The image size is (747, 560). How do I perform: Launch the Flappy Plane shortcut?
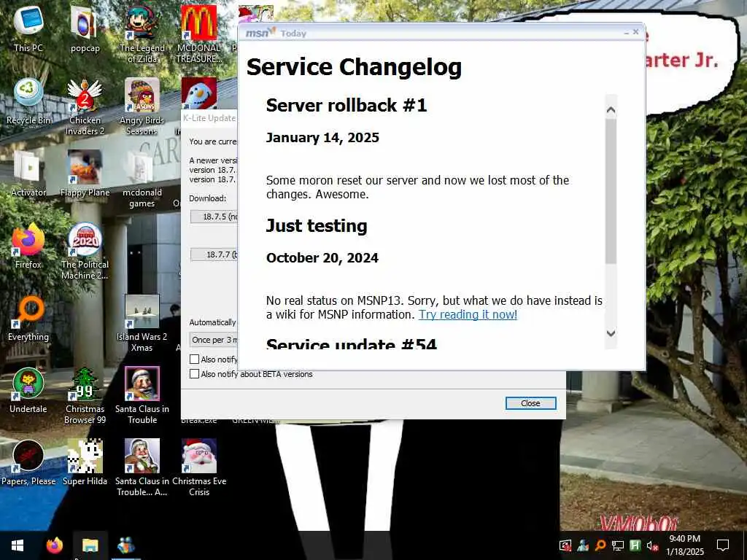(85, 174)
